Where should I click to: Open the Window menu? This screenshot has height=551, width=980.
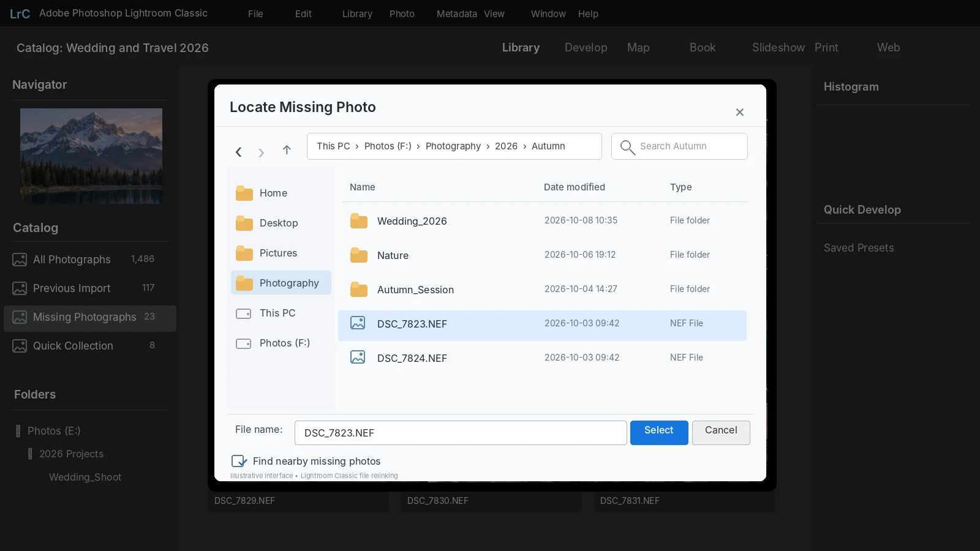548,13
